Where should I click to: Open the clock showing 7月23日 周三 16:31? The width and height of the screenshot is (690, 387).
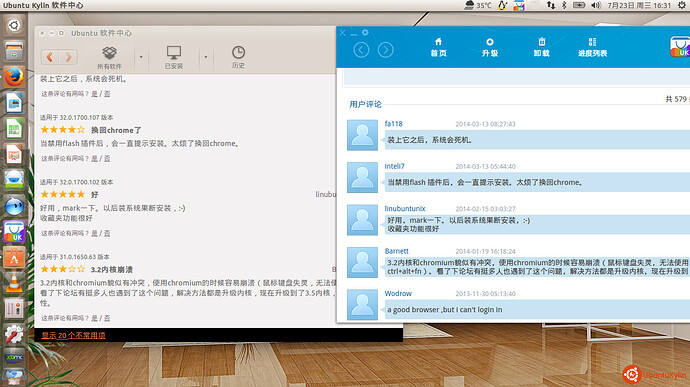pyautogui.click(x=639, y=5)
